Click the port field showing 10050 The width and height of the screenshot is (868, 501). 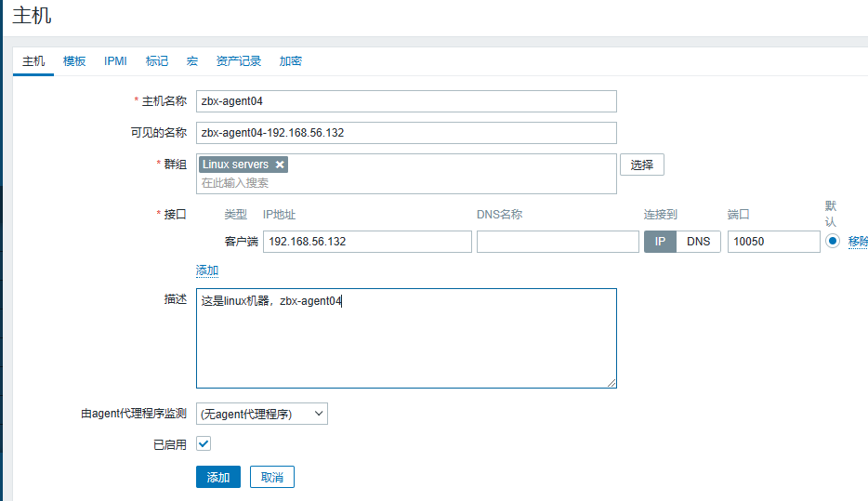(x=773, y=242)
